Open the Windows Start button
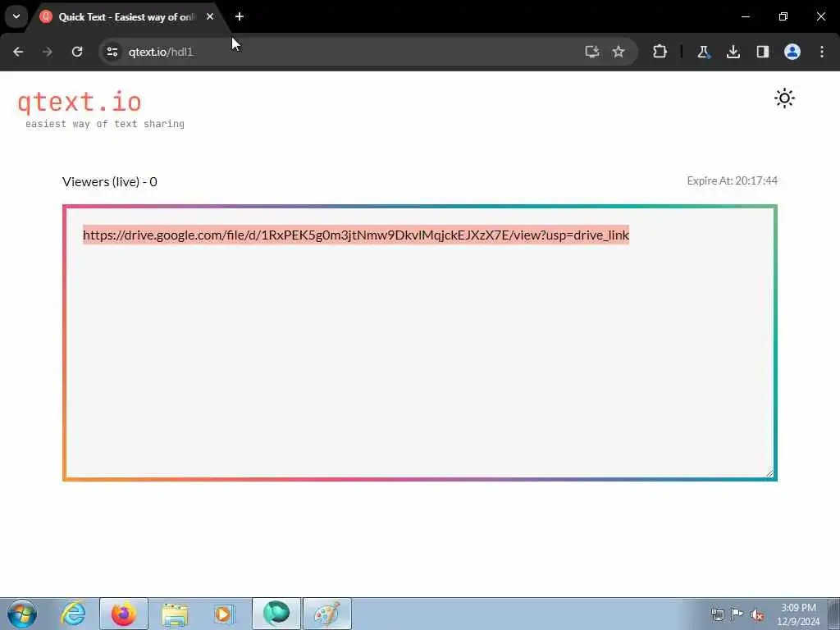 pyautogui.click(x=22, y=614)
